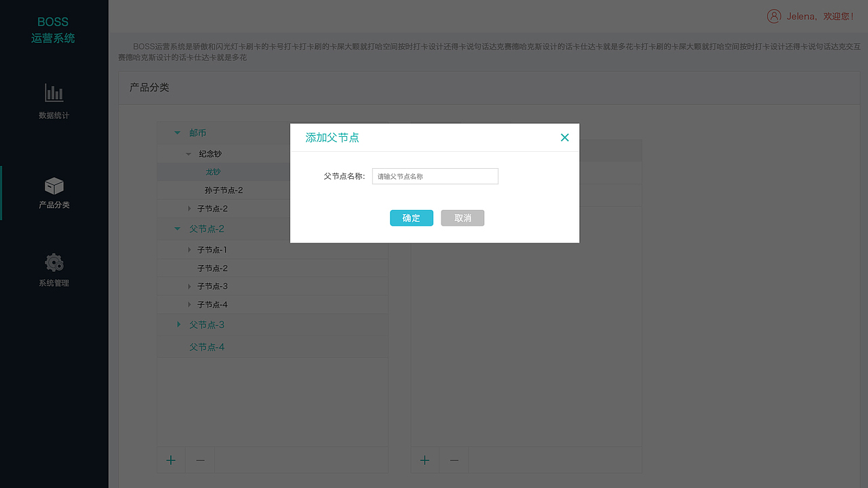Cancel with the 取消 button
868x488 pixels.
coord(462,218)
